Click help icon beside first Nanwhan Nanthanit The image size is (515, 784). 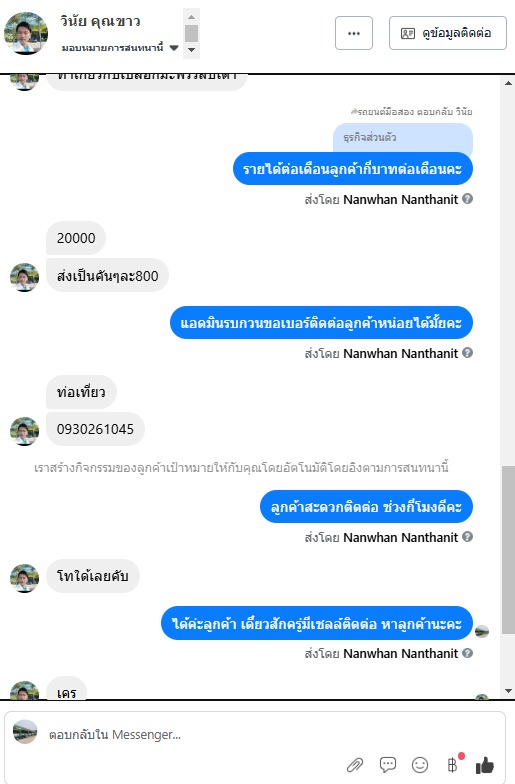coord(468,199)
